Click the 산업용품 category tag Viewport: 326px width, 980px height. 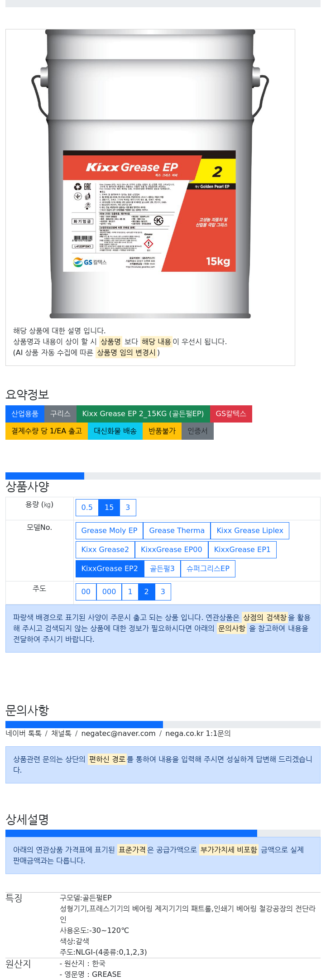(x=25, y=413)
